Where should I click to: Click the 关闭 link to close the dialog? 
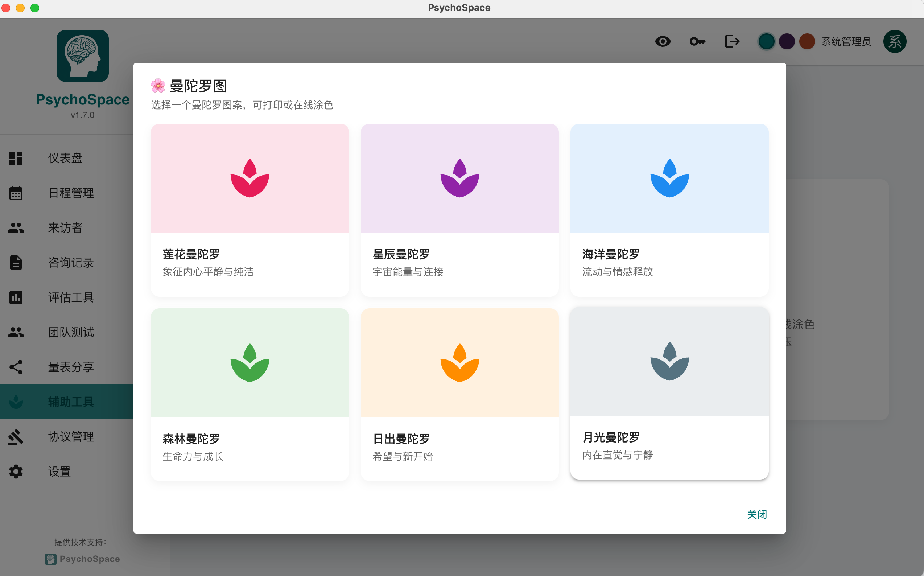pos(756,514)
